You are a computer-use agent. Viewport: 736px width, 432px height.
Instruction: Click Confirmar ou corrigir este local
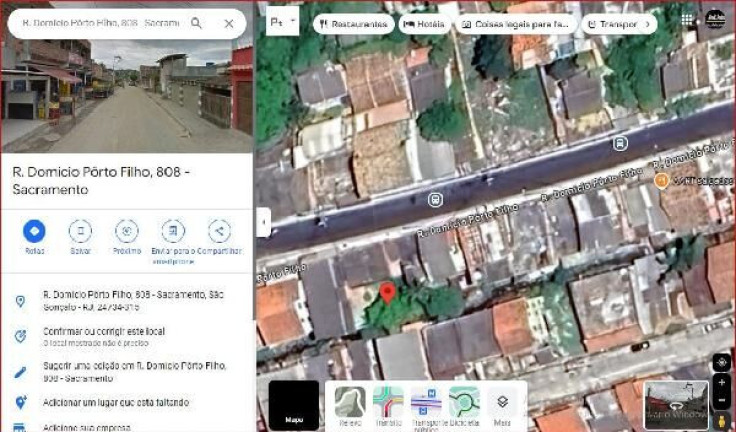coord(104,331)
